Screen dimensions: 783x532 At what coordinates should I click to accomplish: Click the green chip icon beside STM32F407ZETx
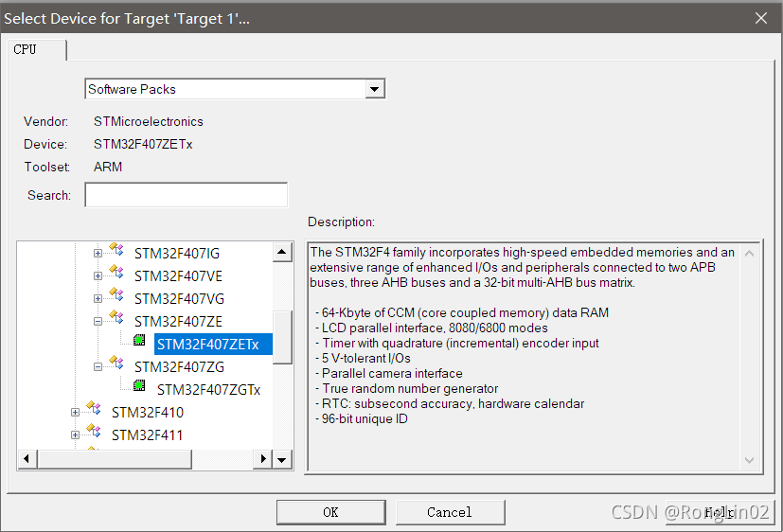click(139, 341)
